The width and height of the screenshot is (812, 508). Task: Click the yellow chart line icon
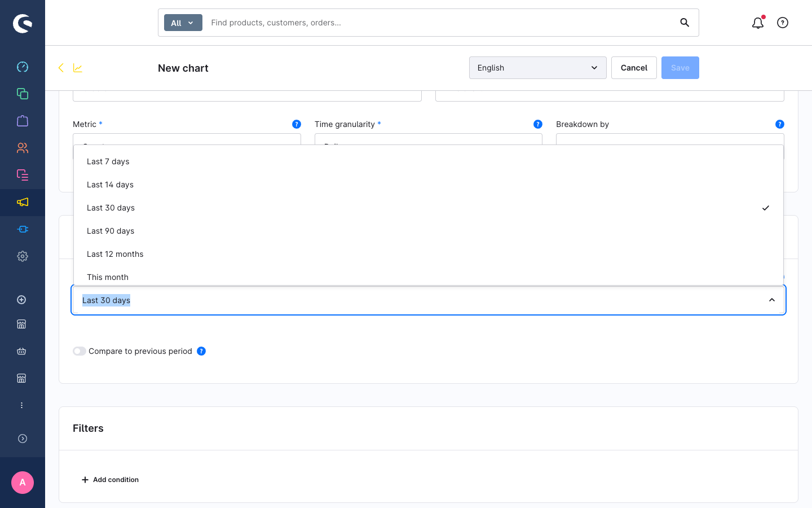click(x=78, y=68)
